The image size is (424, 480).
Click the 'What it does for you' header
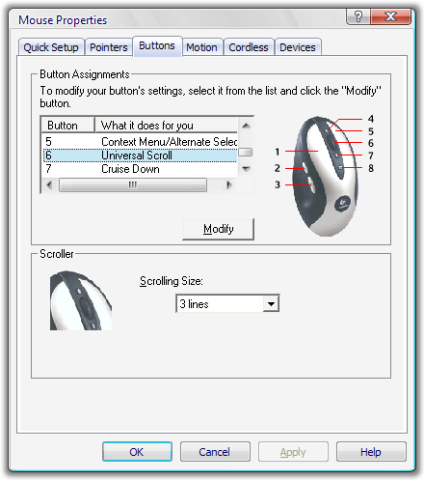click(166, 125)
